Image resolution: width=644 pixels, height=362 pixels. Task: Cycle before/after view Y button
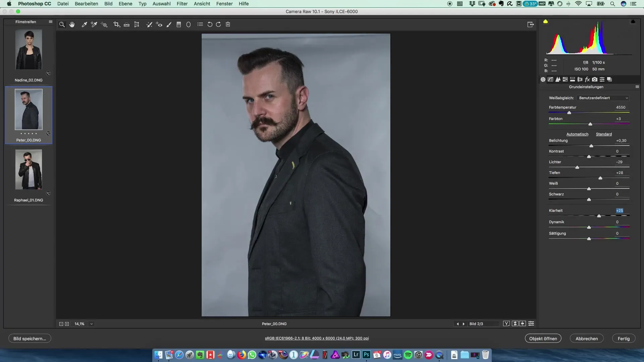(506, 324)
